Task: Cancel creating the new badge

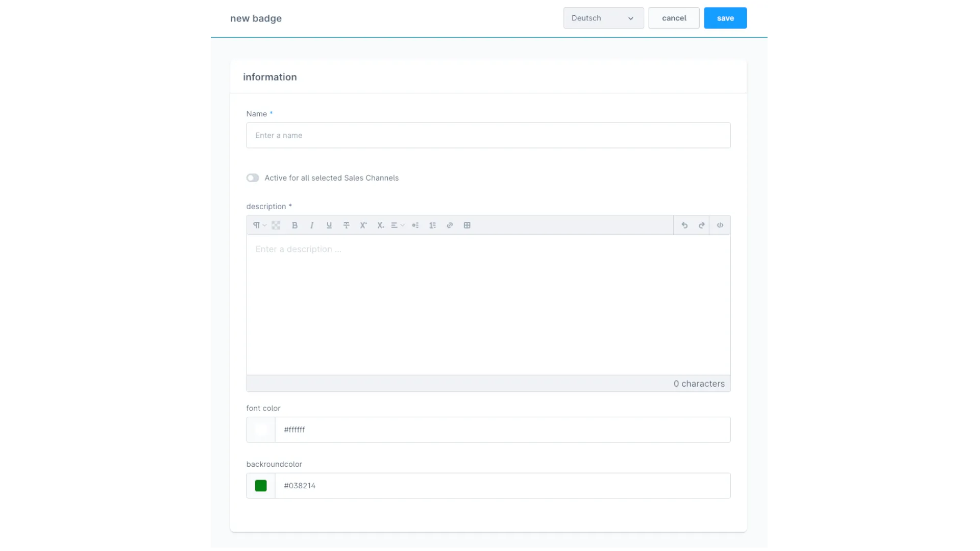Action: (x=673, y=18)
